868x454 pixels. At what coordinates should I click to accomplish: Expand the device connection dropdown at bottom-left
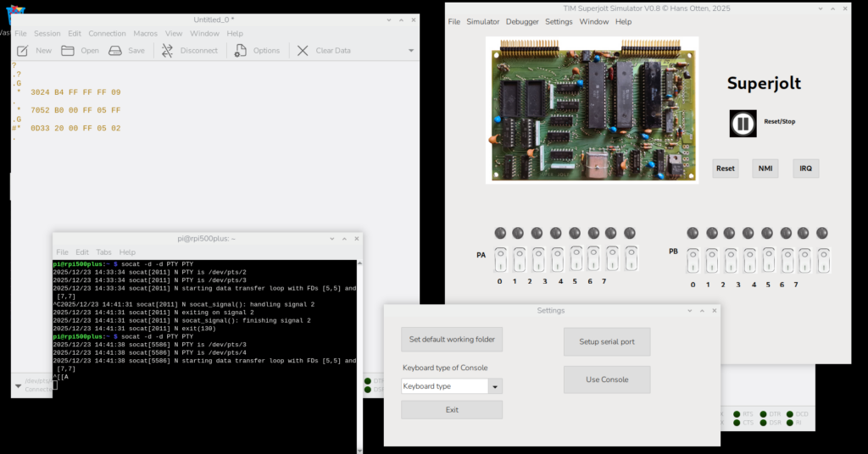(18, 385)
